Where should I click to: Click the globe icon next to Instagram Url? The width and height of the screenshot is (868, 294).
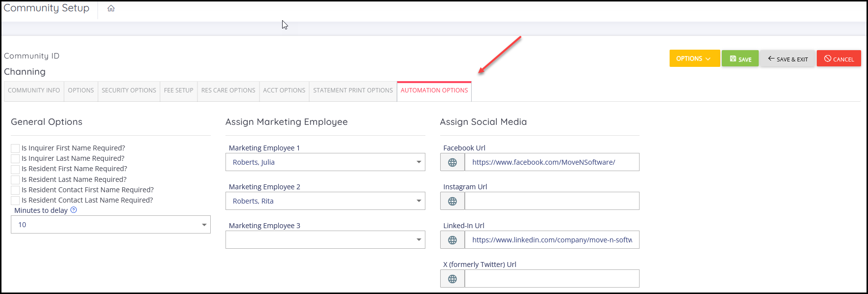click(x=452, y=201)
